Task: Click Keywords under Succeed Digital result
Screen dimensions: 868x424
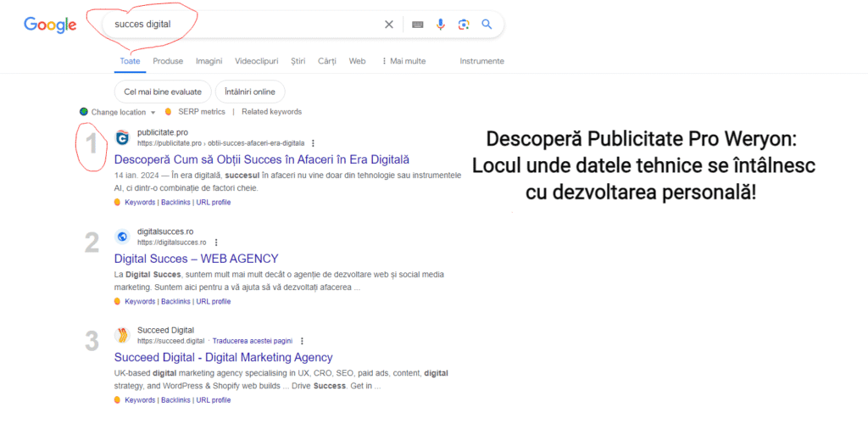Action: coord(140,400)
